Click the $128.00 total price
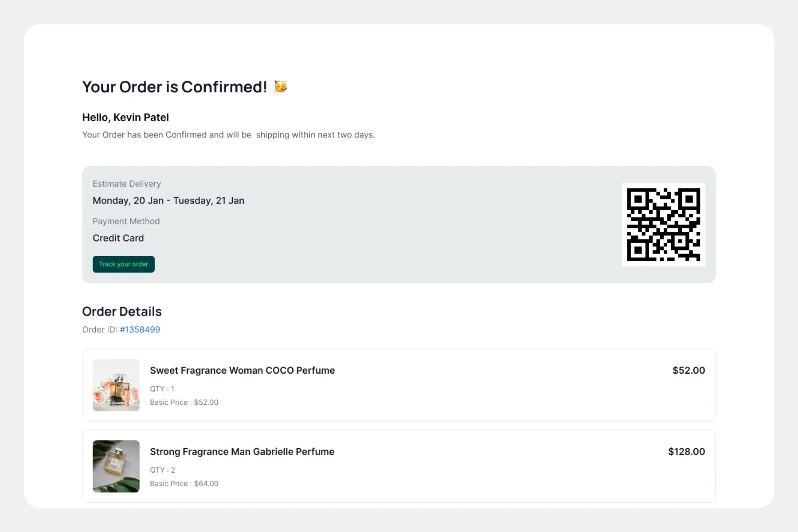The image size is (798, 532). coord(686,451)
